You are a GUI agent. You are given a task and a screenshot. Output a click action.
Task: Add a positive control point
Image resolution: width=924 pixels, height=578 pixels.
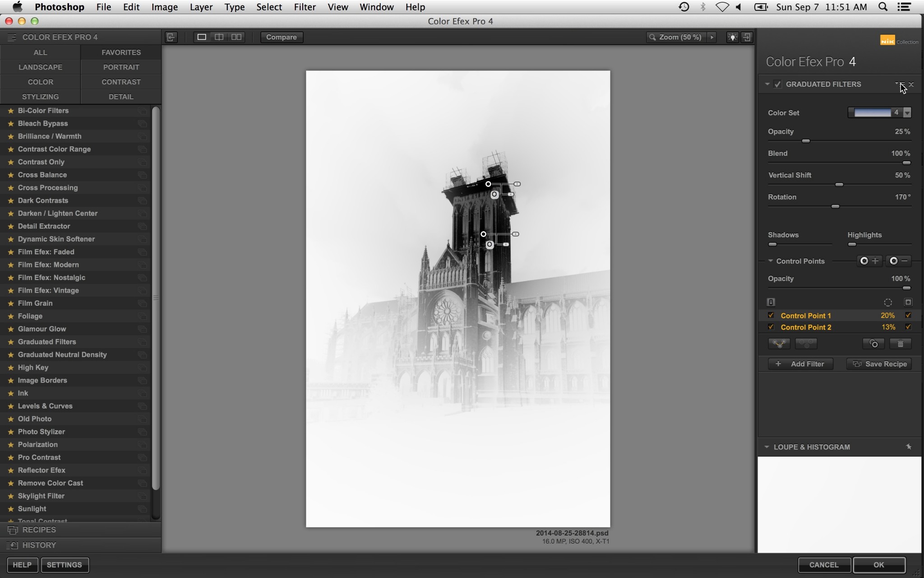point(869,261)
